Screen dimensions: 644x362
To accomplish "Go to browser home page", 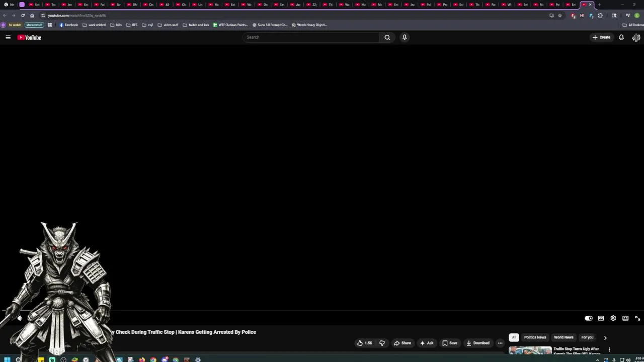I will [x=32, y=16].
